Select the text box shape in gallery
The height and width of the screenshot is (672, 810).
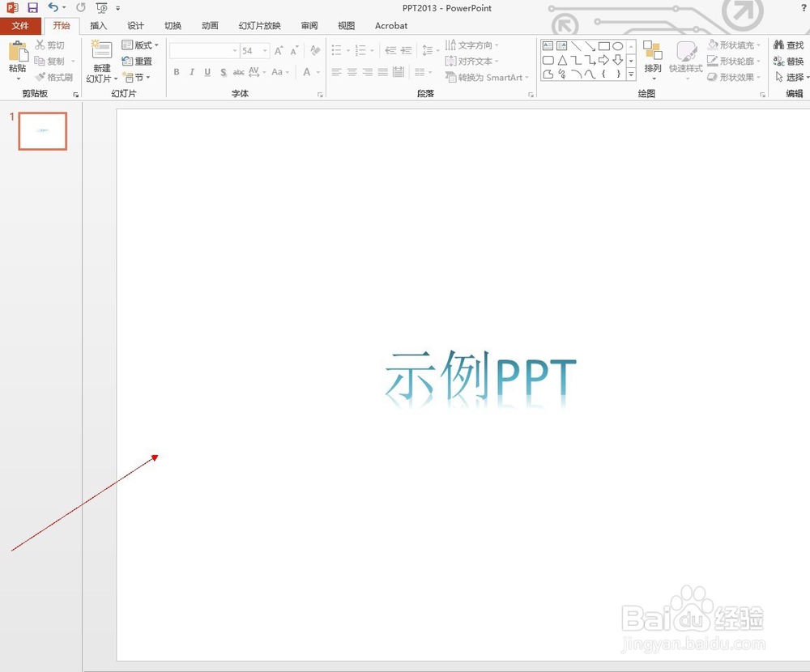click(x=548, y=46)
